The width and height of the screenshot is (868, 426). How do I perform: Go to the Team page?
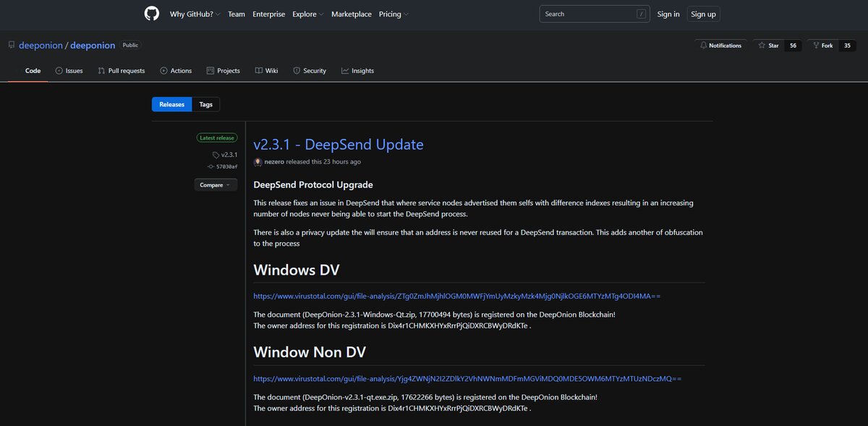pyautogui.click(x=237, y=14)
